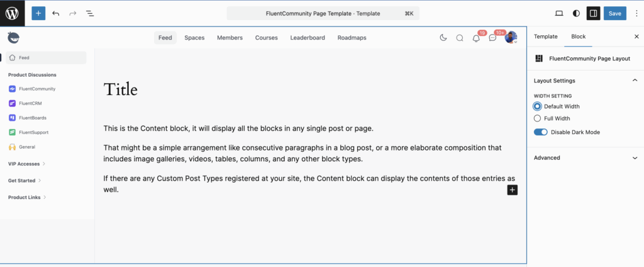The image size is (644, 267).
Task: Open the chat messages icon
Action: coord(492,38)
